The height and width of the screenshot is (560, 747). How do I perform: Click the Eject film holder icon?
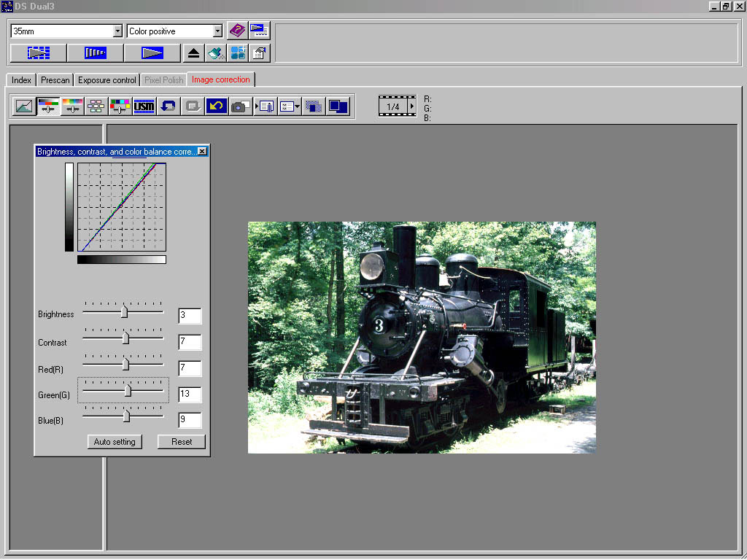pyautogui.click(x=193, y=53)
